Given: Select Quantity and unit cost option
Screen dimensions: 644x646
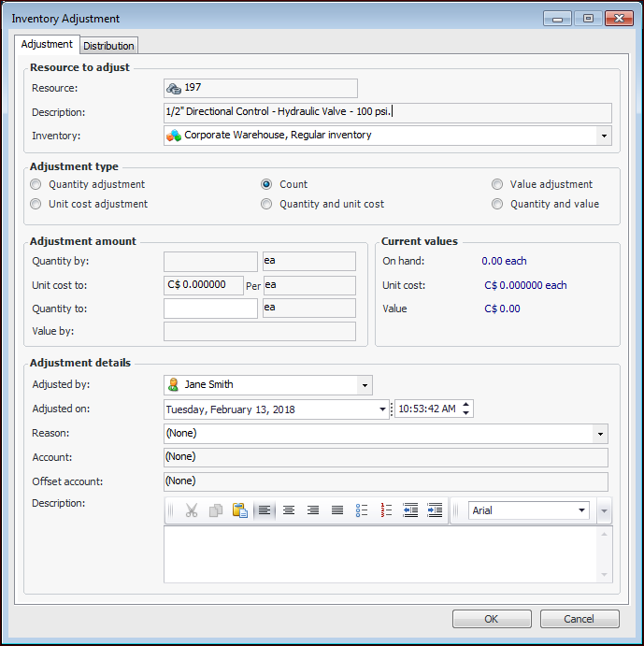Looking at the screenshot, I should tap(267, 204).
